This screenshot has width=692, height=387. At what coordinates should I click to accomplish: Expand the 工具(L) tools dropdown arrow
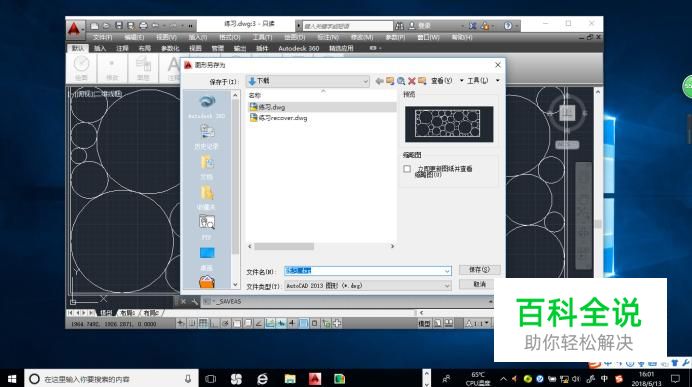(x=497, y=81)
